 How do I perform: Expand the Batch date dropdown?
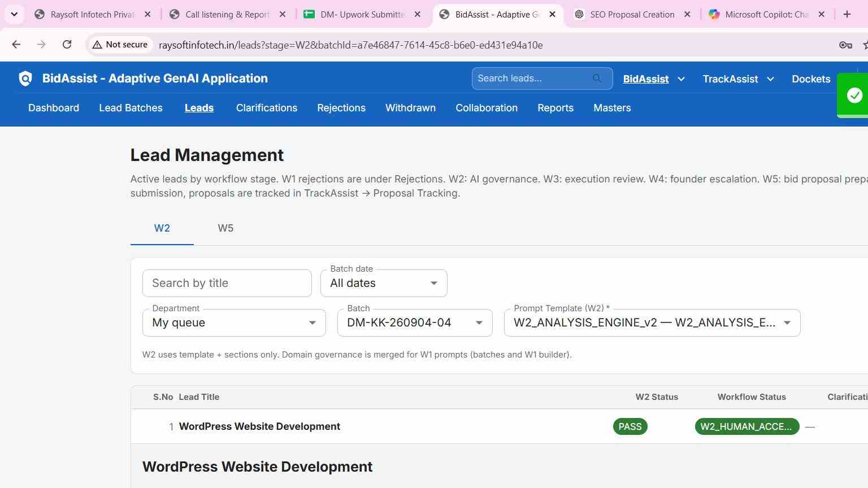384,283
